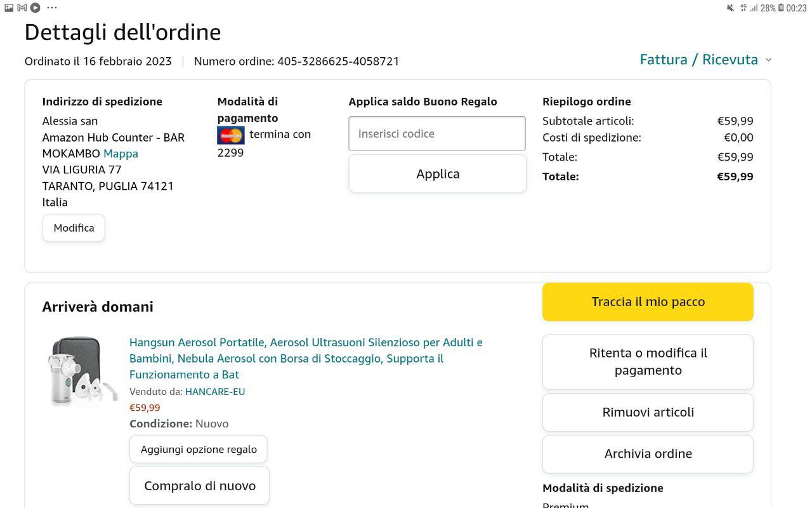The image size is (812, 508).
Task: Choose Rimuovi articoli button
Action: pos(648,412)
